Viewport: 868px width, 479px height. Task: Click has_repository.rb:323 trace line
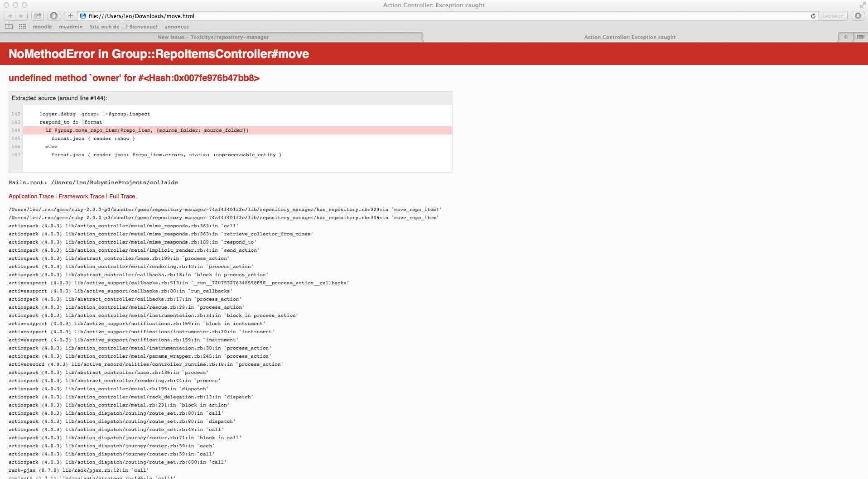[x=225, y=210]
